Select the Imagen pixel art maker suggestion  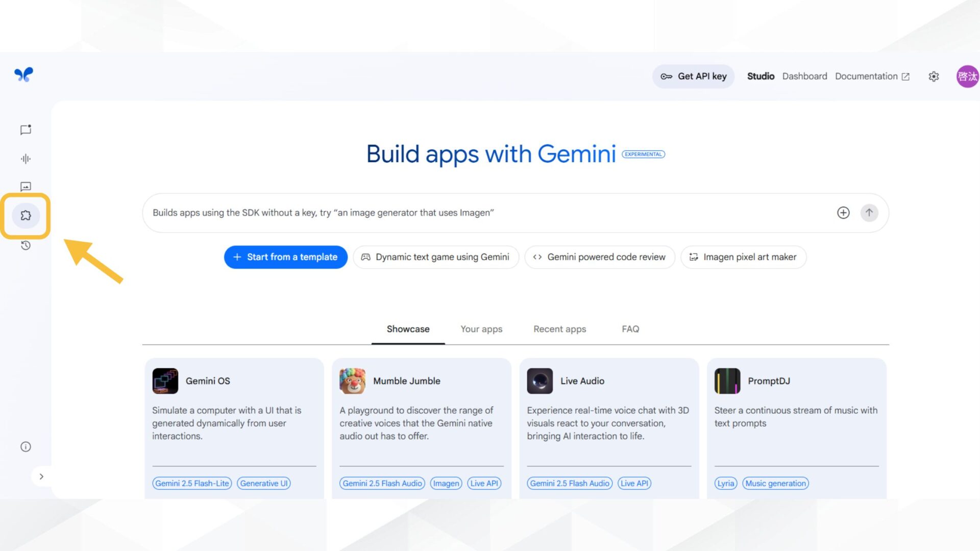coord(743,257)
